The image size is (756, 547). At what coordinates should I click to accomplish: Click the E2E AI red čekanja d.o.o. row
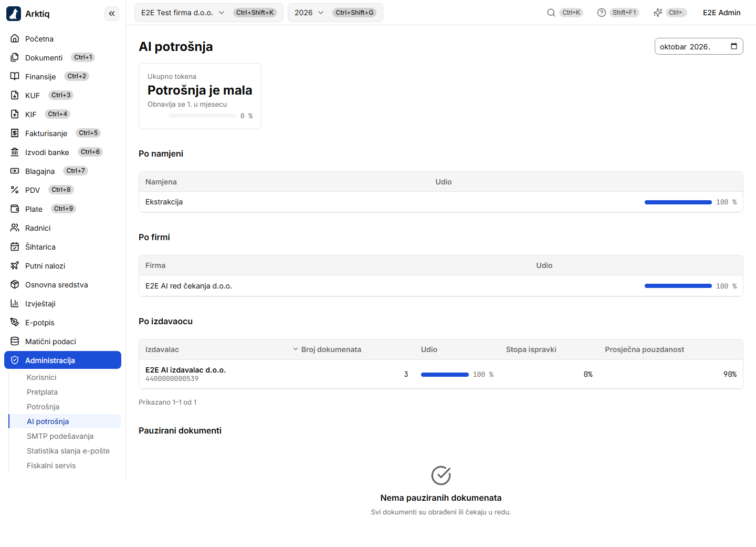tap(441, 286)
